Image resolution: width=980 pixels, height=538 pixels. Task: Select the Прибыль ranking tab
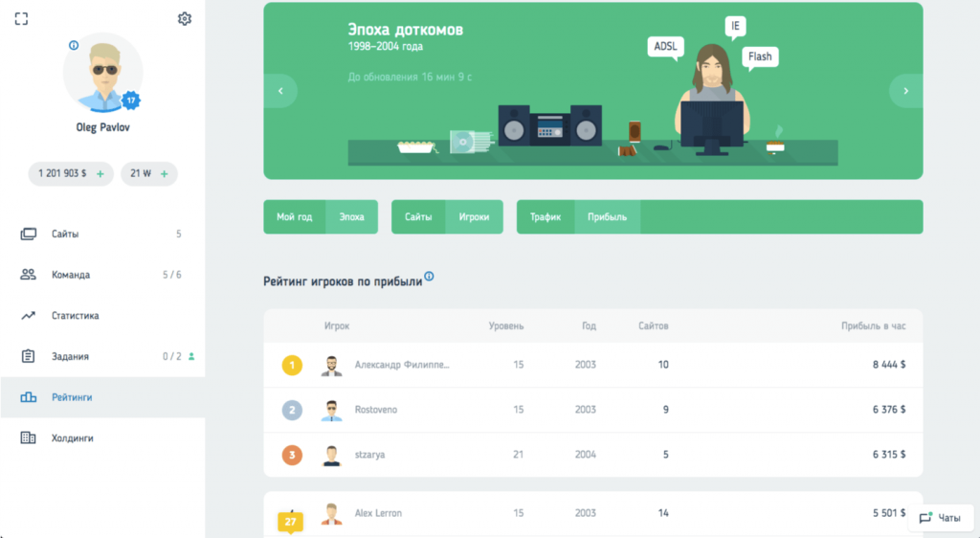pyautogui.click(x=607, y=216)
